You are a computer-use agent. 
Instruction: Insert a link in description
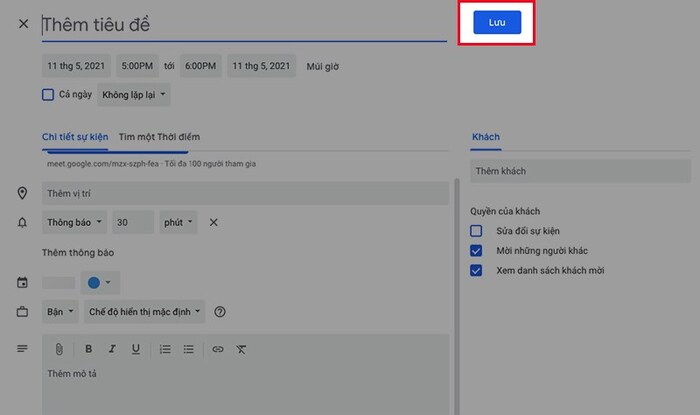(218, 349)
